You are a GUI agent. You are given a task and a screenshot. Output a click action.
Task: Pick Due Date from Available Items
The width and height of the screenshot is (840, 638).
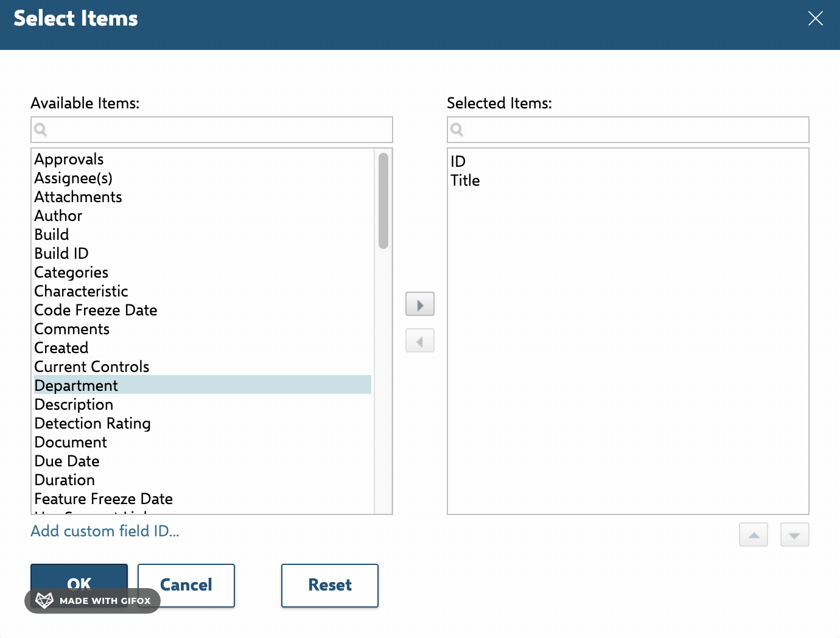coord(203,461)
